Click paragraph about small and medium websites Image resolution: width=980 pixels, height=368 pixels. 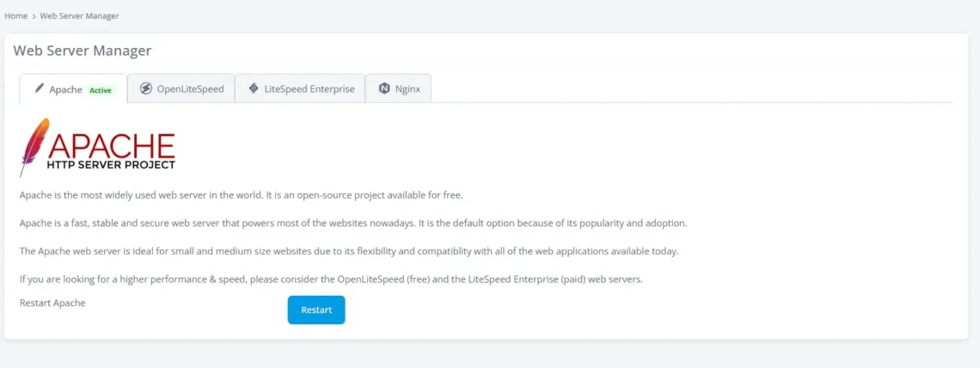pos(348,251)
